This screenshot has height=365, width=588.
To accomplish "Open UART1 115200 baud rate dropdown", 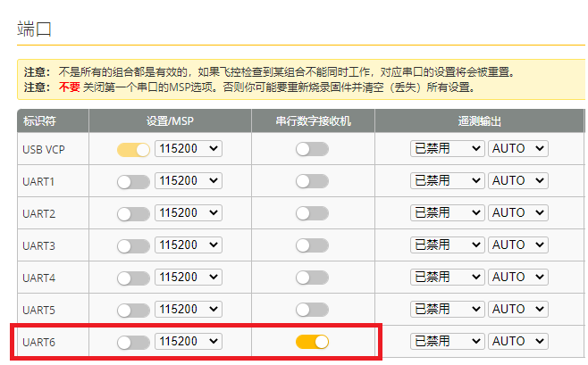I will [x=188, y=181].
